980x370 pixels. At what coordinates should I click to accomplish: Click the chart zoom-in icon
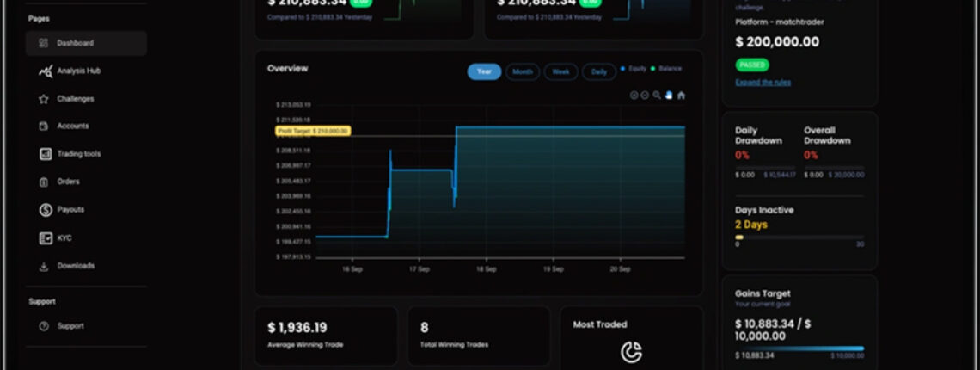point(634,96)
